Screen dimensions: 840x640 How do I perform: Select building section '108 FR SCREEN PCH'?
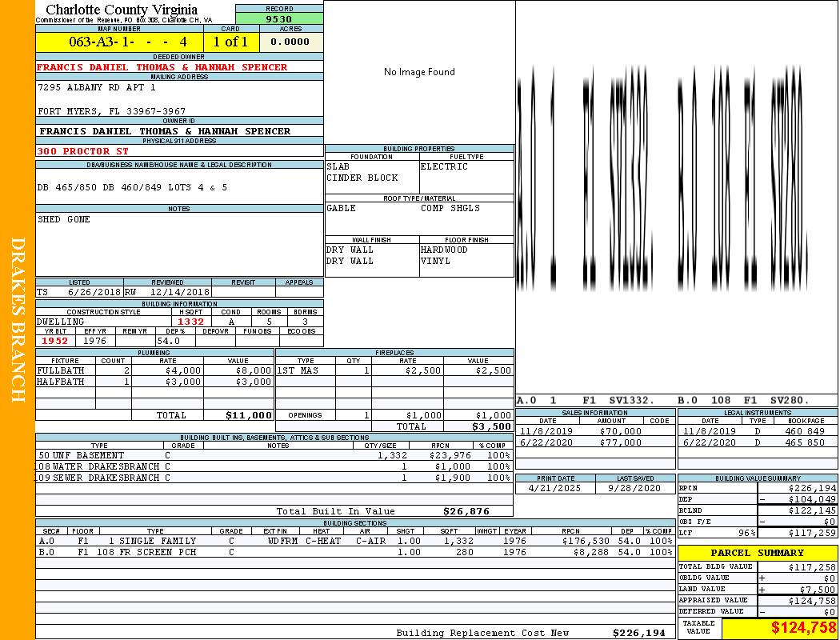coord(146,552)
